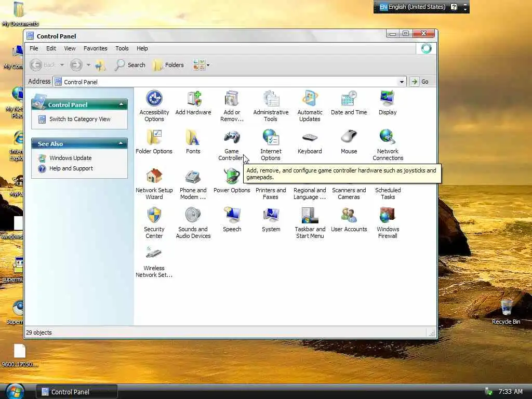The image size is (532, 399).
Task: Toggle the Folders pane button
Action: tap(168, 65)
